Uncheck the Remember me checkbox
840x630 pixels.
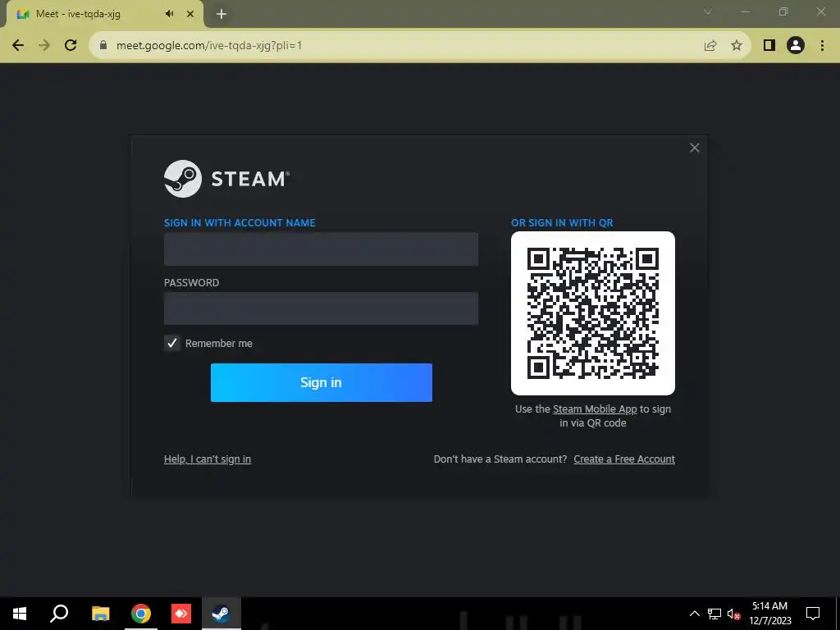click(172, 343)
